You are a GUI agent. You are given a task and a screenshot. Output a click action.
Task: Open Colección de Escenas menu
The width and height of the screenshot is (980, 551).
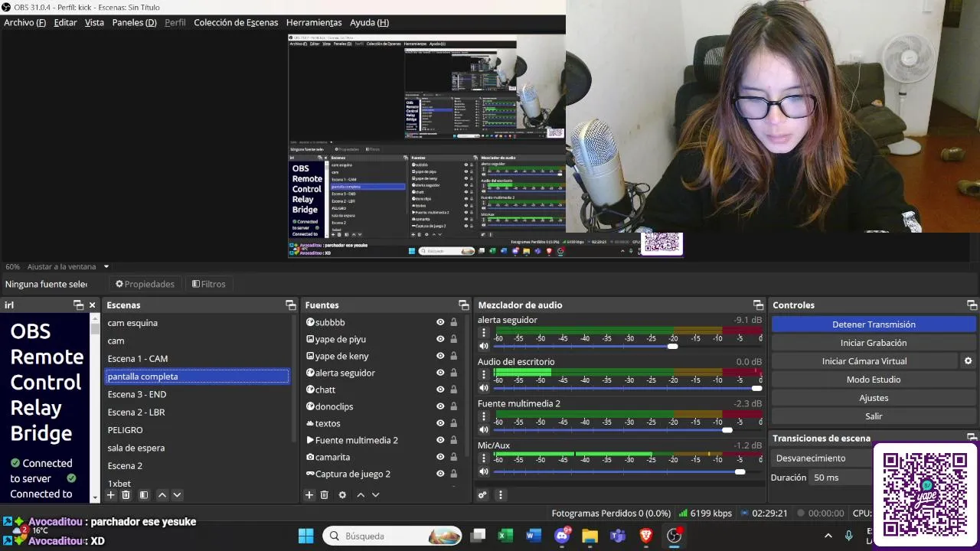pos(236,22)
